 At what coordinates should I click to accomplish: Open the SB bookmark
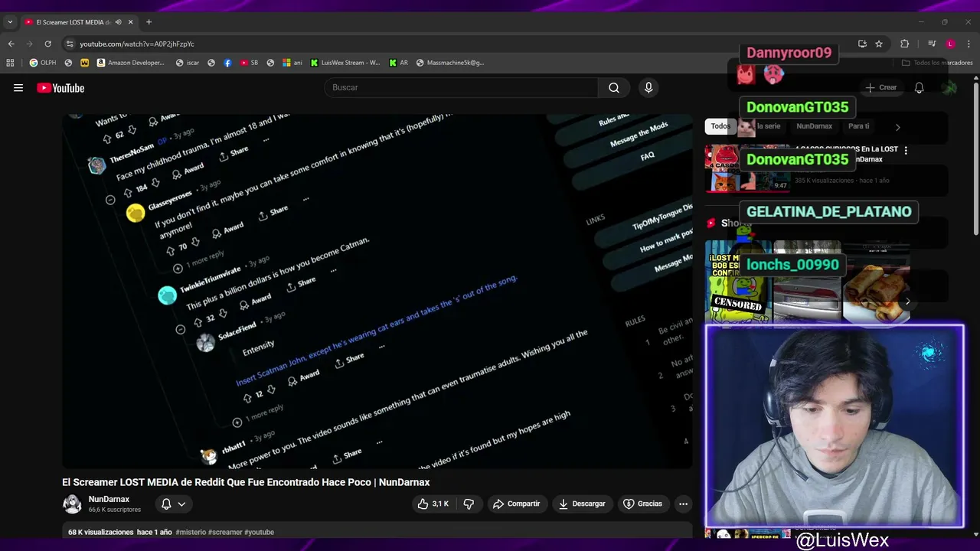point(249,63)
